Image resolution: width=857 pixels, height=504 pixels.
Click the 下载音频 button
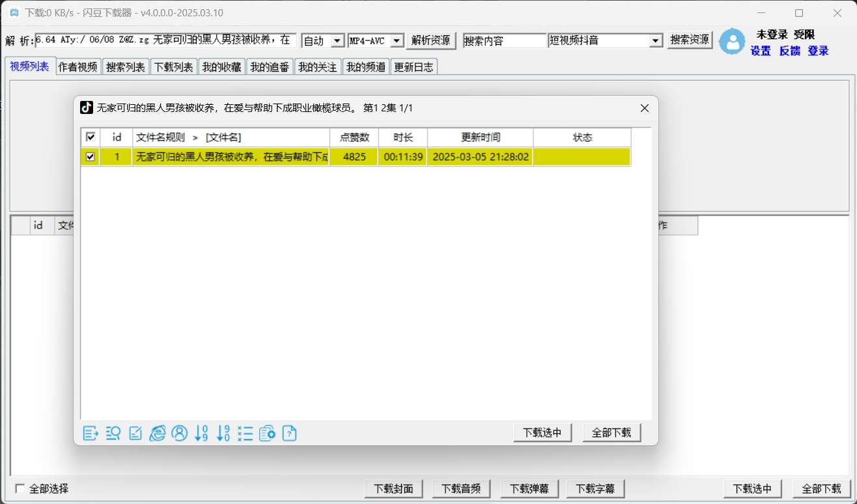tap(462, 489)
